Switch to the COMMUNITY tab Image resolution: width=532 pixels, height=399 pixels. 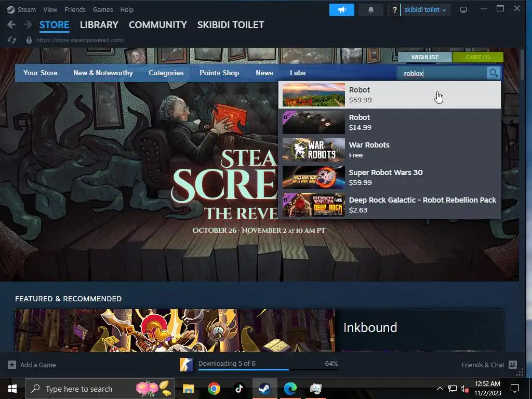click(158, 25)
